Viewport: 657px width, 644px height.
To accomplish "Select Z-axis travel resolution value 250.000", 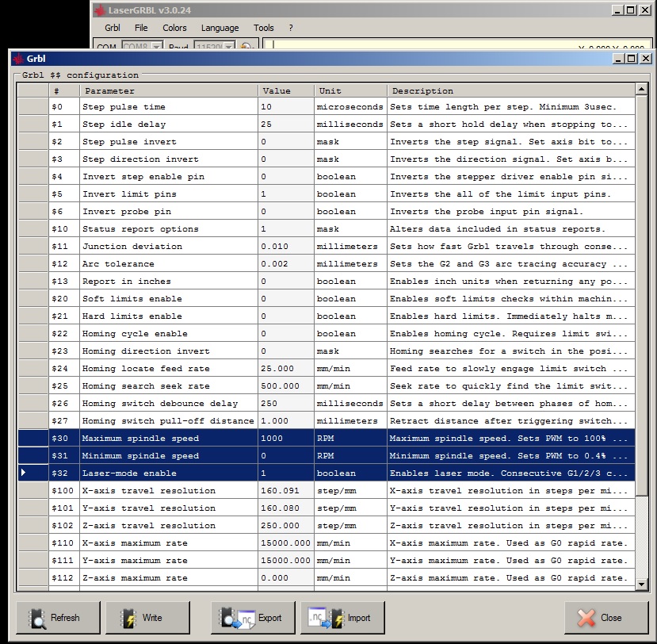I will (286, 526).
